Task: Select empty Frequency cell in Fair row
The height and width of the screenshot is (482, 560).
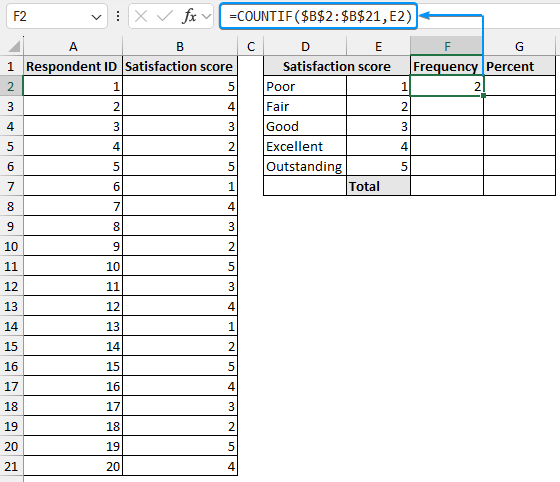Action: coord(447,106)
